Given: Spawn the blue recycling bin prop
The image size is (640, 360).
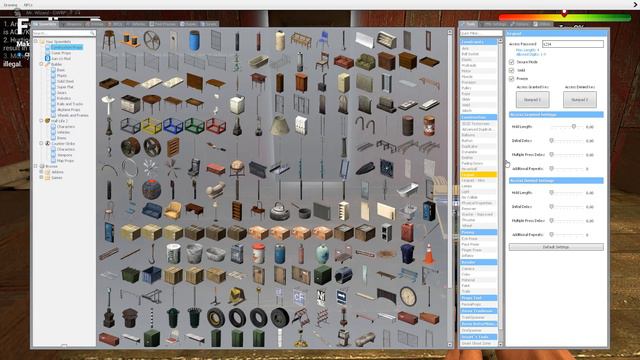Looking at the screenshot, I should [x=408, y=253].
